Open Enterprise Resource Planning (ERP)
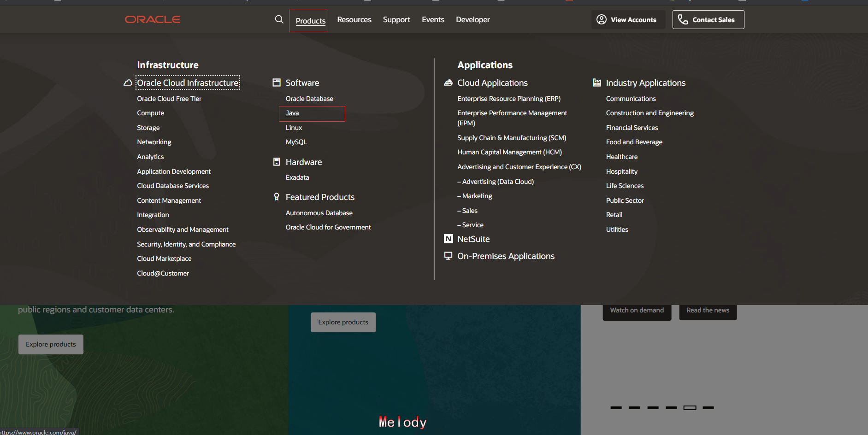 509,99
